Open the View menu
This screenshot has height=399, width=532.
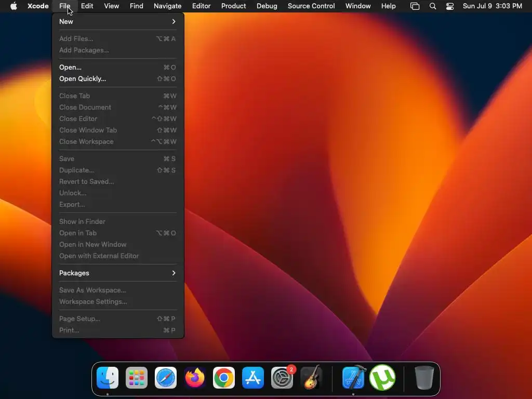click(x=111, y=6)
